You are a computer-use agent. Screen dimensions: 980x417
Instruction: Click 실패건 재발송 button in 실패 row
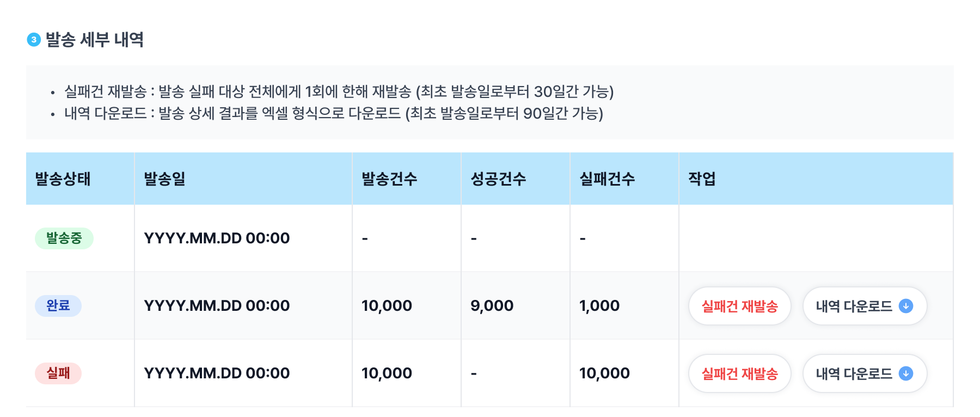(x=740, y=373)
